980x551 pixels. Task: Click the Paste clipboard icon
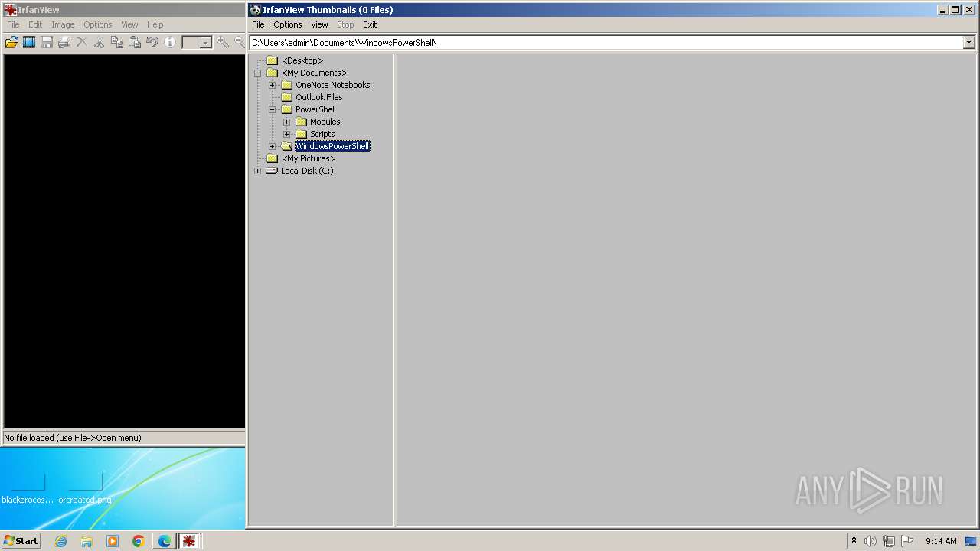[x=135, y=43]
